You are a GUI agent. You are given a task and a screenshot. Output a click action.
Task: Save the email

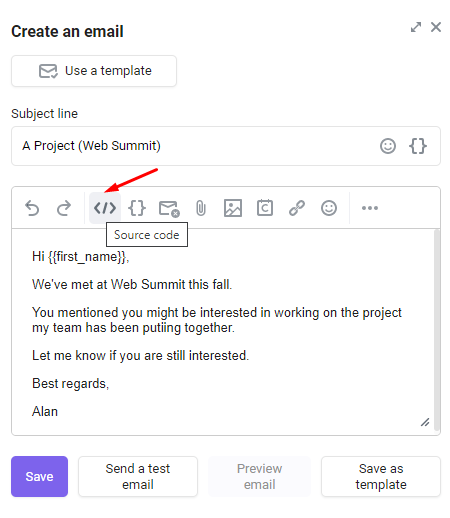[39, 476]
